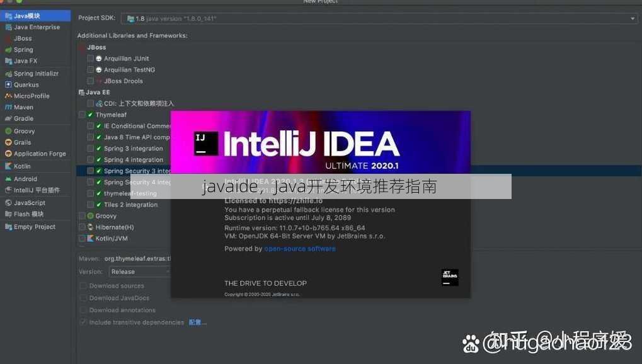Open the Version Release dropdown
The width and height of the screenshot is (642, 364).
click(x=139, y=272)
